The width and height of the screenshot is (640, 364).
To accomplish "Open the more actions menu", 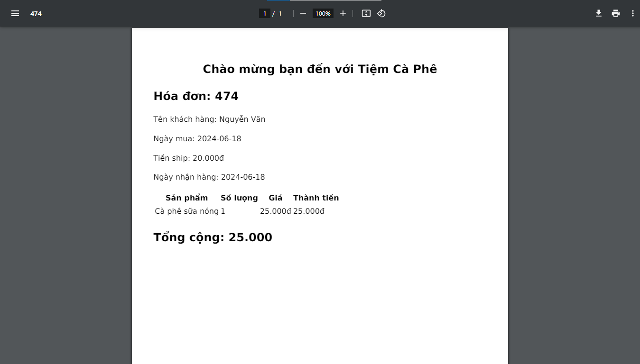I will [633, 13].
